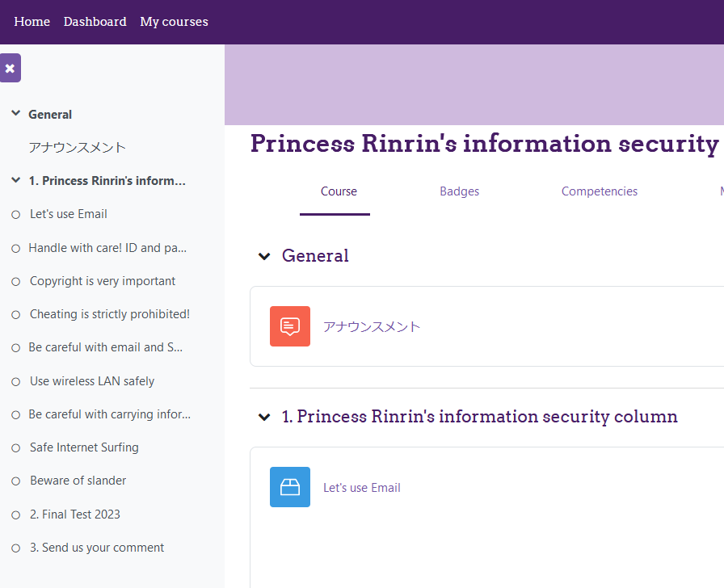Collapse the General section in main content
The height and width of the screenshot is (588, 724).
264,256
